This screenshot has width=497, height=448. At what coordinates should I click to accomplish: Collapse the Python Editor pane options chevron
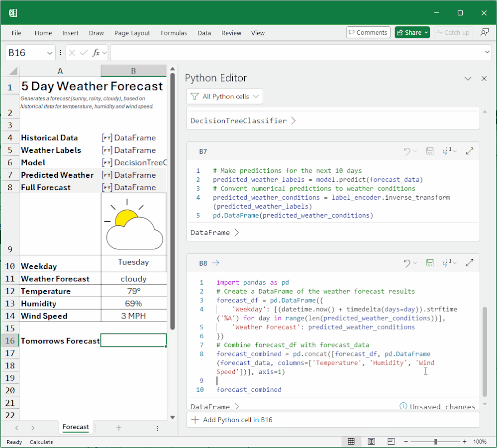tap(468, 78)
